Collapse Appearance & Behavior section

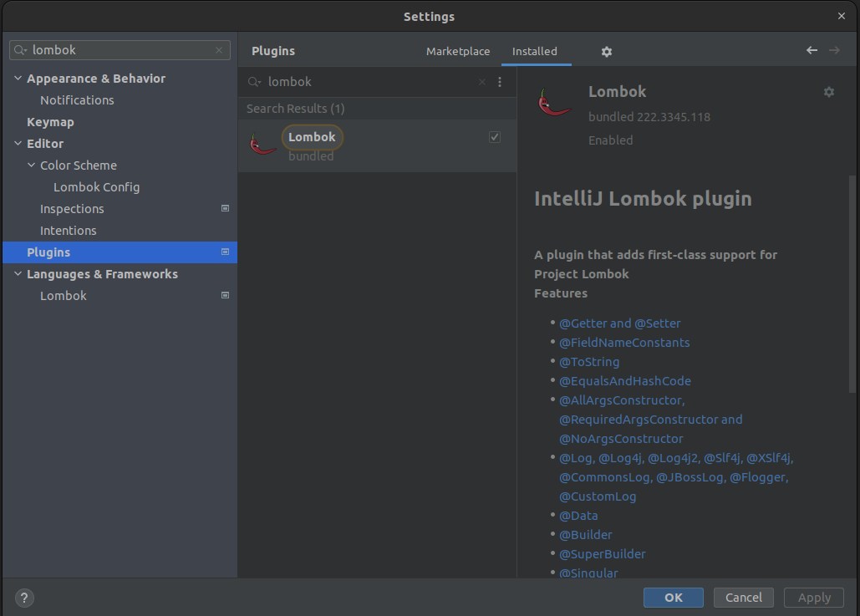coord(18,79)
